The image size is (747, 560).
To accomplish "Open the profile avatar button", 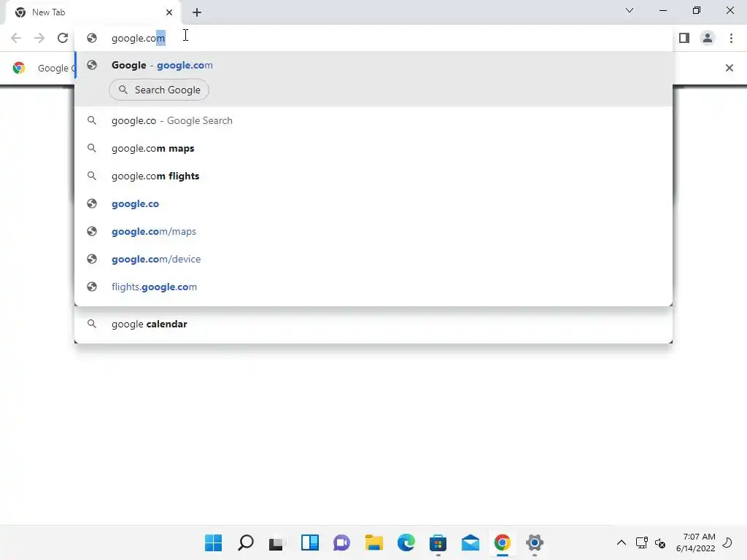I will point(708,38).
